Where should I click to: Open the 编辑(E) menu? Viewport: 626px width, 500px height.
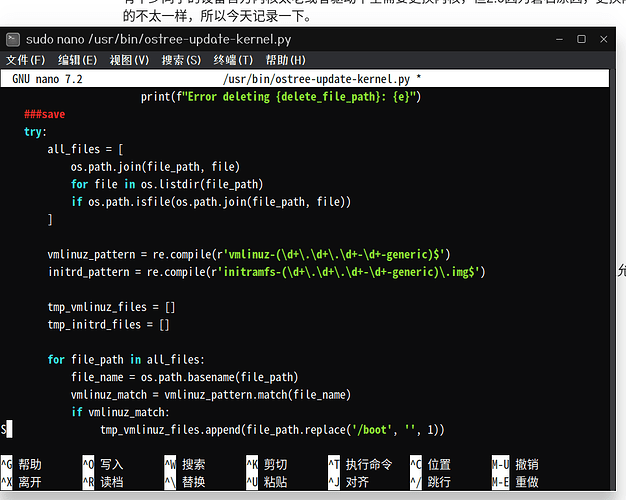[78, 60]
